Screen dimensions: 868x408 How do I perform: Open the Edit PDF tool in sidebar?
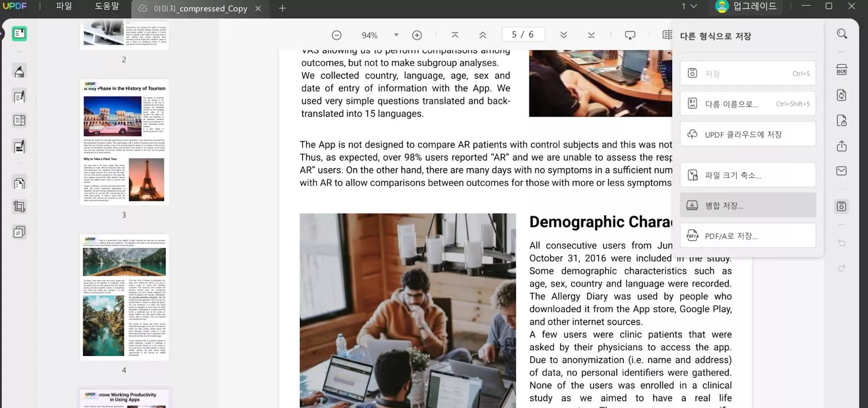click(20, 97)
